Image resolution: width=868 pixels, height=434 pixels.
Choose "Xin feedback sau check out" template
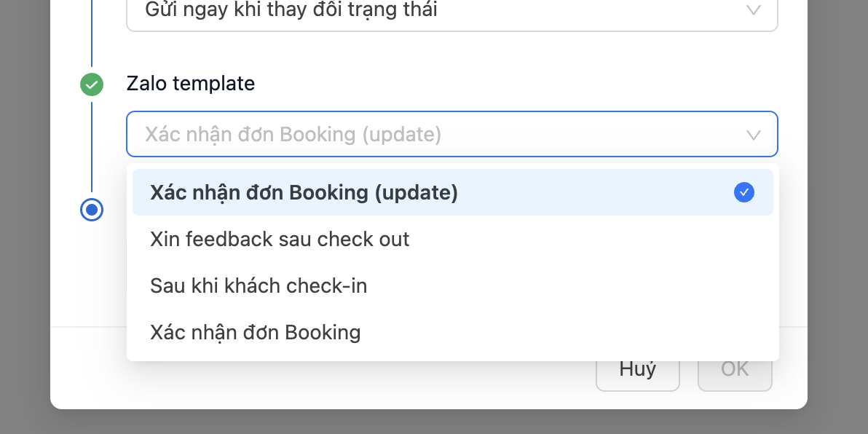tap(280, 240)
